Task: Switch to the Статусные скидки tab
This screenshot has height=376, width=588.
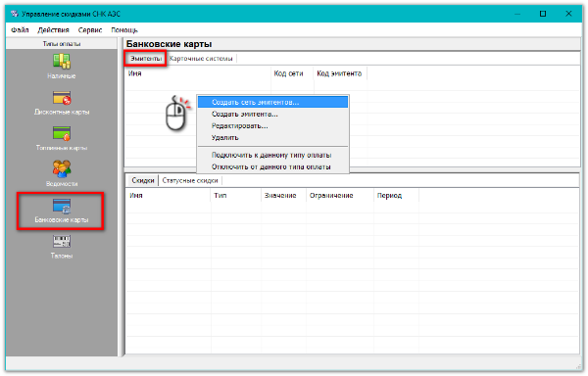Action: coord(190,180)
